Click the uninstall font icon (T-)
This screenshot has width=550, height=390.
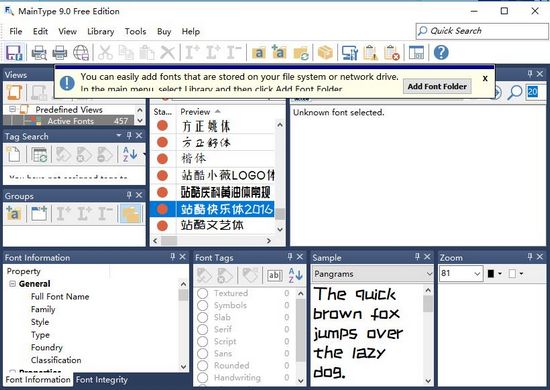point(234,53)
